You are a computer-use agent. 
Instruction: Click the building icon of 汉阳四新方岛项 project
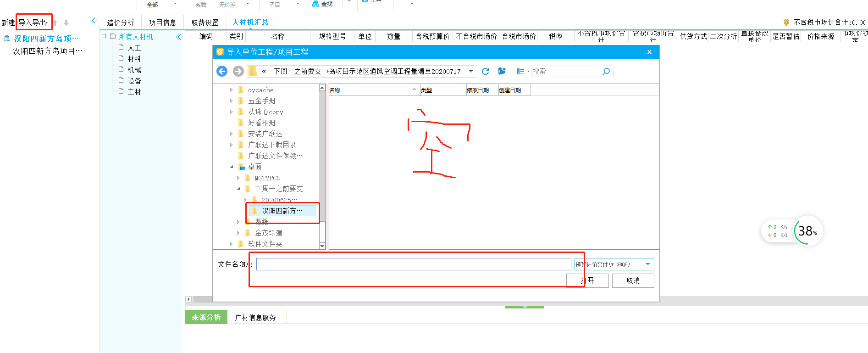[7, 39]
